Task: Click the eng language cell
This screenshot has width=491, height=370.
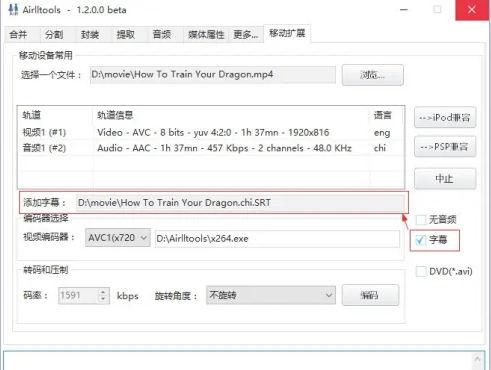Action: [x=382, y=133]
